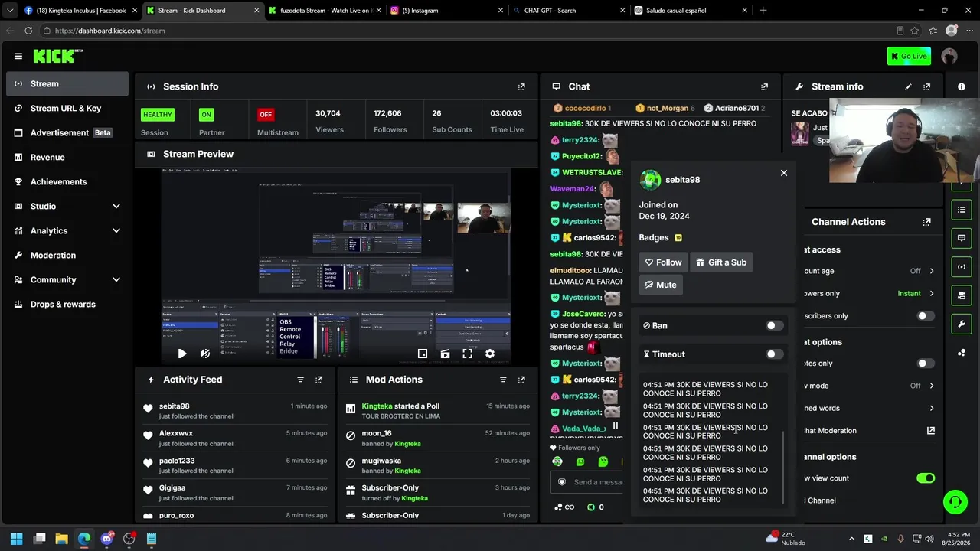Expand the Studio sidebar section
The height and width of the screenshot is (551, 980).
coord(116,207)
